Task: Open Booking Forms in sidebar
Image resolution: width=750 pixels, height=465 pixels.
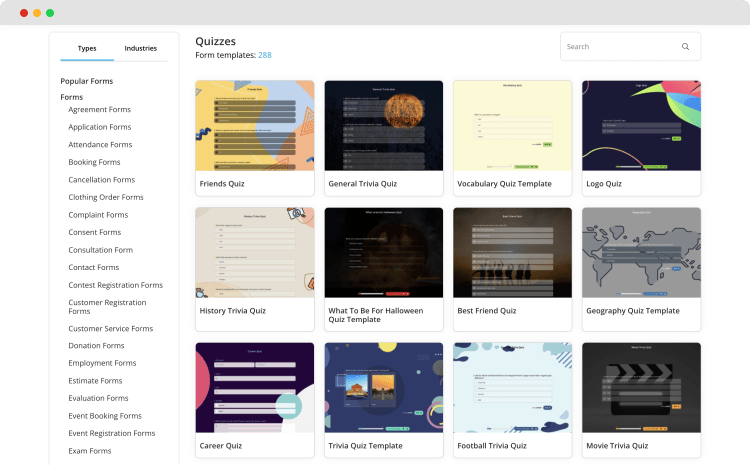Action: [94, 162]
